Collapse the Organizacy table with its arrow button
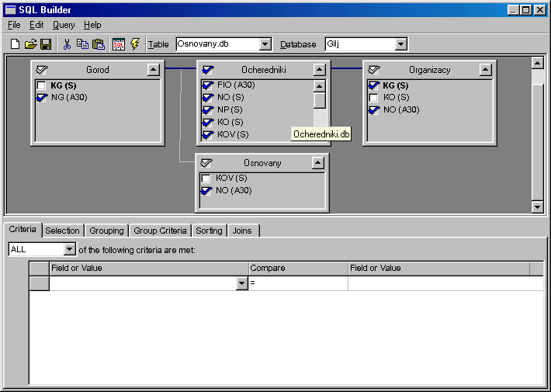This screenshot has width=551, height=392. click(485, 70)
